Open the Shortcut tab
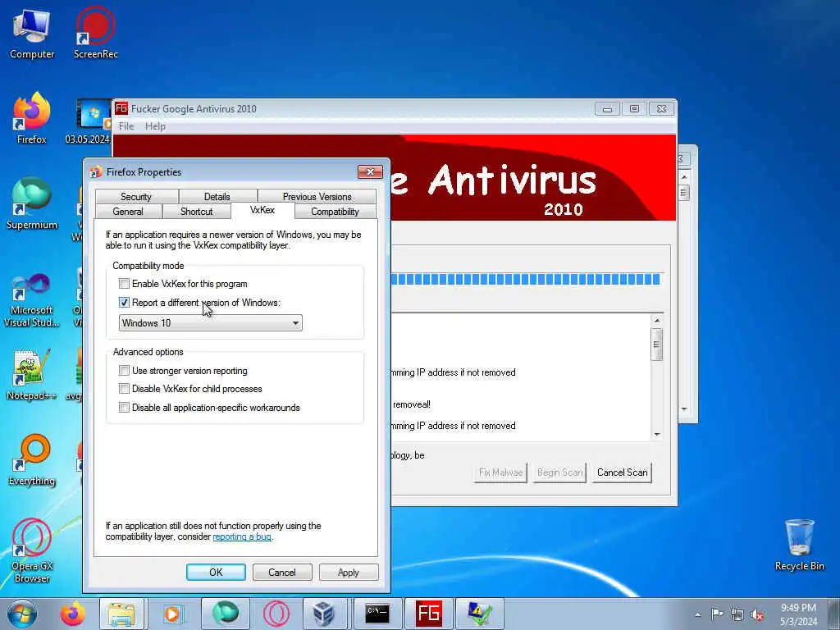The image size is (840, 630). pos(197,212)
